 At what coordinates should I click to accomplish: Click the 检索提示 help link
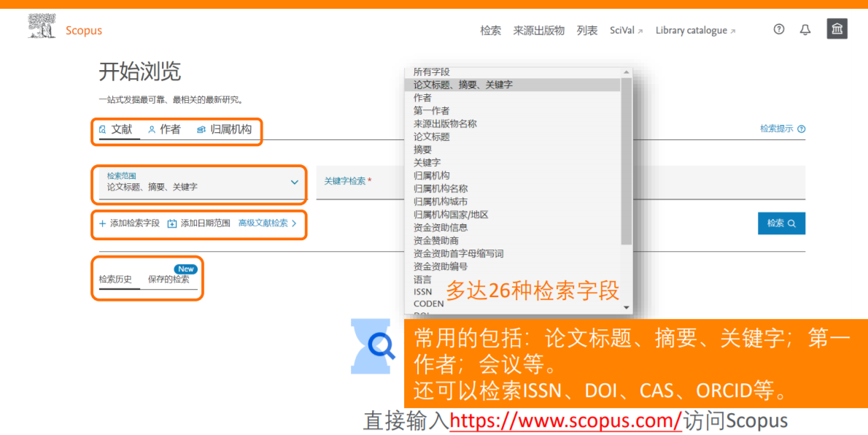tap(782, 128)
